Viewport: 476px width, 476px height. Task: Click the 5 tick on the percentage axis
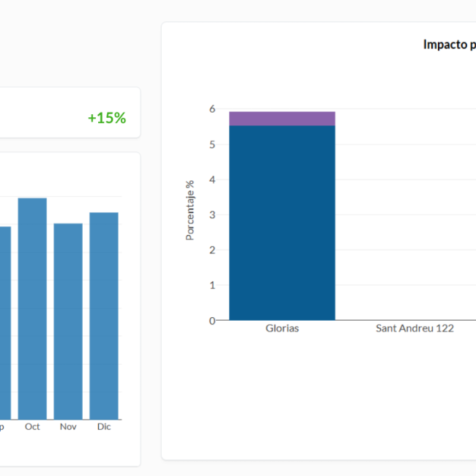tap(212, 144)
